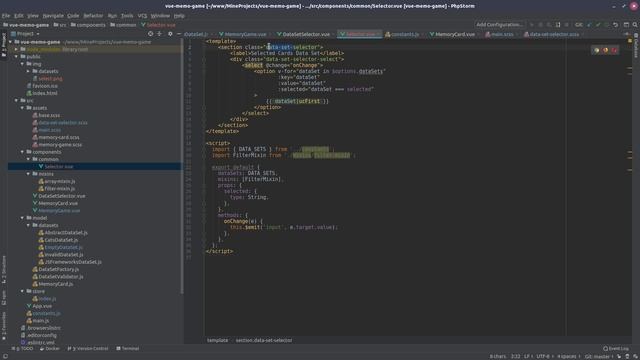The height and width of the screenshot is (360, 640).
Task: Collapse the model folder
Action: (x=23, y=218)
